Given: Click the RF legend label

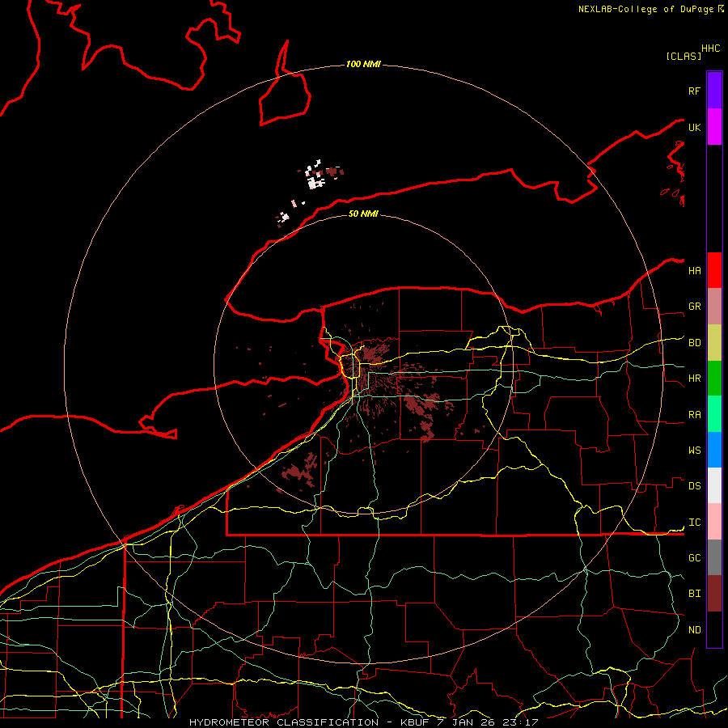Looking at the screenshot, I should [x=694, y=91].
